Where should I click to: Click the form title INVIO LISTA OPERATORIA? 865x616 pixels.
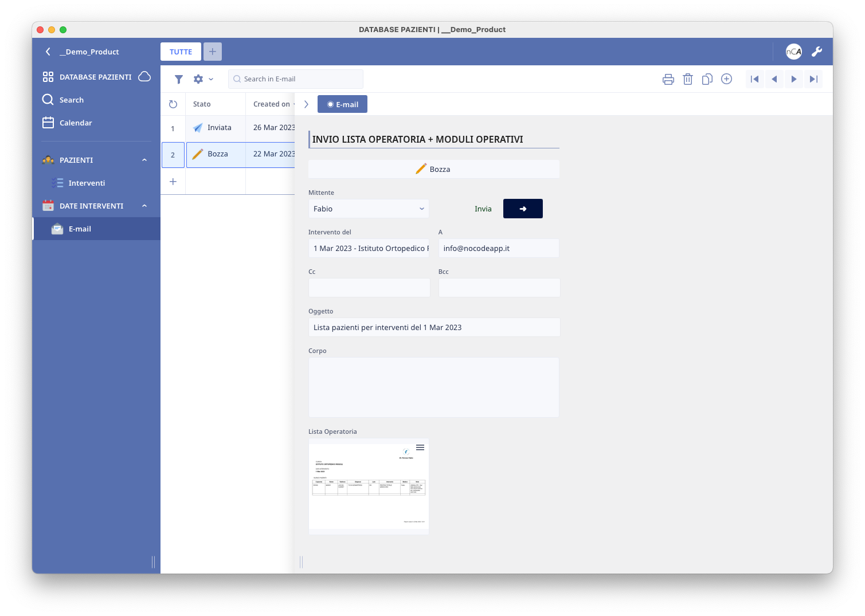coord(417,139)
